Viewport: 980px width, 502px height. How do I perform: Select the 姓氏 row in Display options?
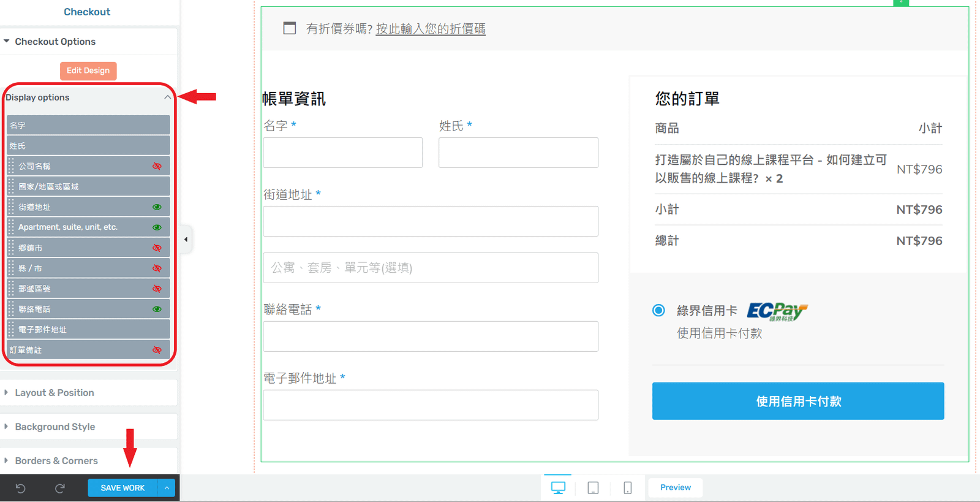88,145
